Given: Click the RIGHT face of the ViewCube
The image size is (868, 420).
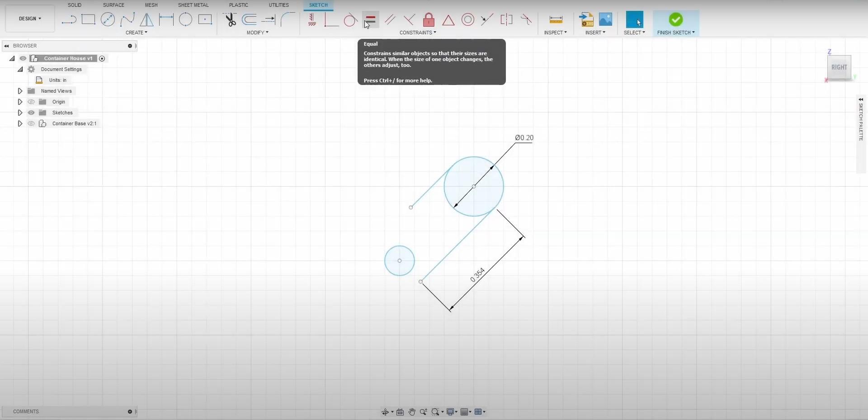Looking at the screenshot, I should tap(839, 67).
